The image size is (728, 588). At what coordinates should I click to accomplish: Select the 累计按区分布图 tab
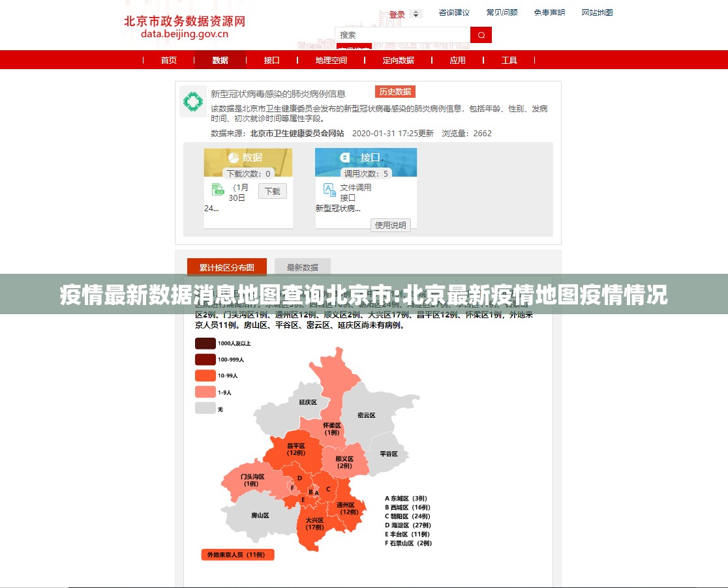(226, 267)
